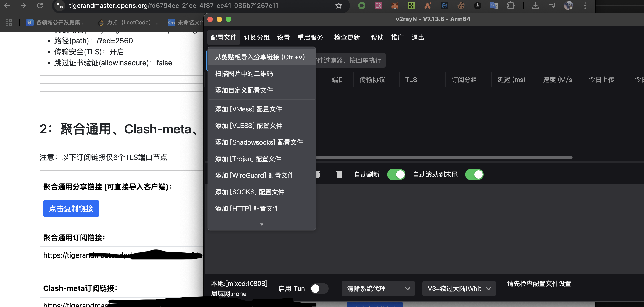Open the 订阅分组 menu
Screen dimensions: 644x307
257,37
